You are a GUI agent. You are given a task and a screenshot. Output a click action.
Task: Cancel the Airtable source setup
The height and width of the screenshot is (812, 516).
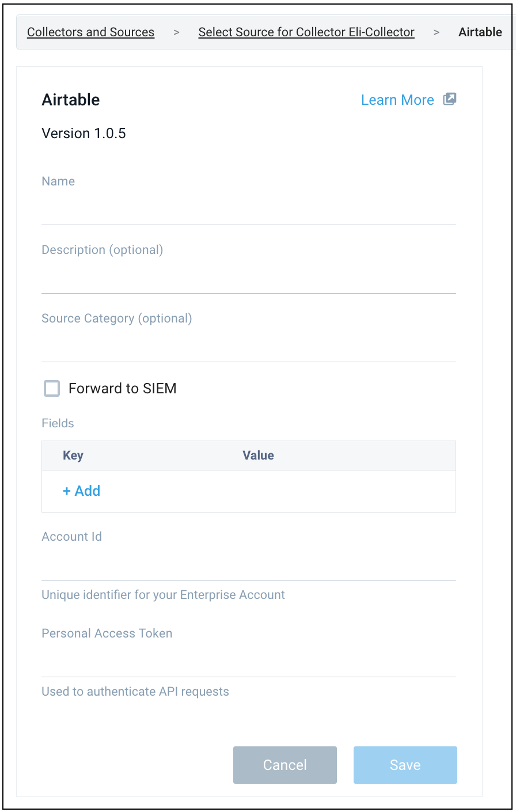(x=285, y=765)
